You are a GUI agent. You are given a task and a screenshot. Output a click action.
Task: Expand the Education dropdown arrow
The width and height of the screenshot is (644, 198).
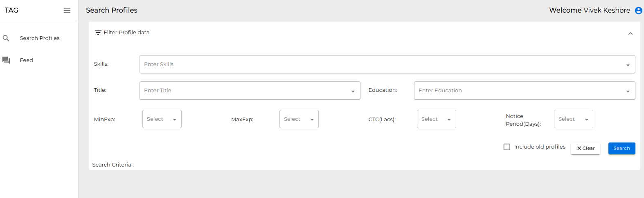(x=628, y=91)
